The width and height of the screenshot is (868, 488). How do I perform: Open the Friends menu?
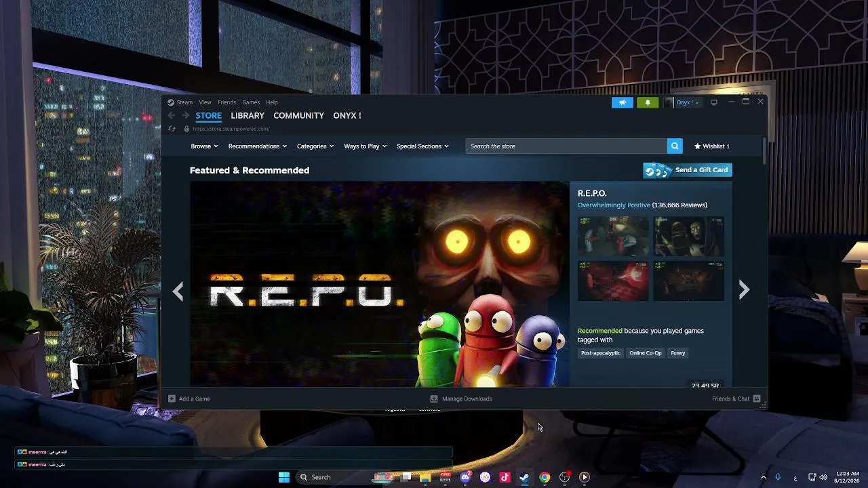point(226,102)
